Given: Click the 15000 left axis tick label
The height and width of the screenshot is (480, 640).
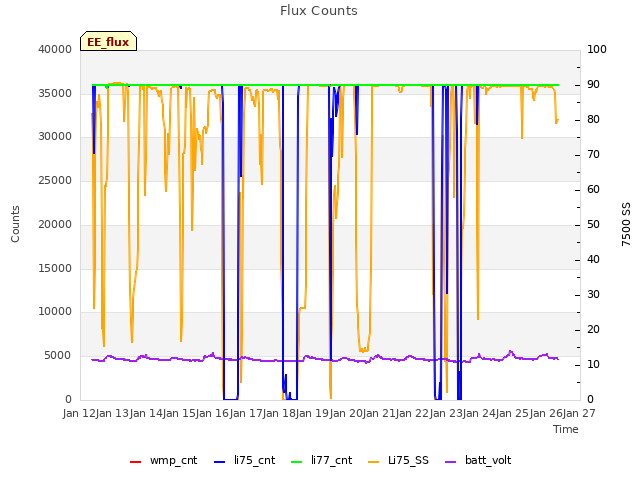Looking at the screenshot, I should pyautogui.click(x=55, y=268).
